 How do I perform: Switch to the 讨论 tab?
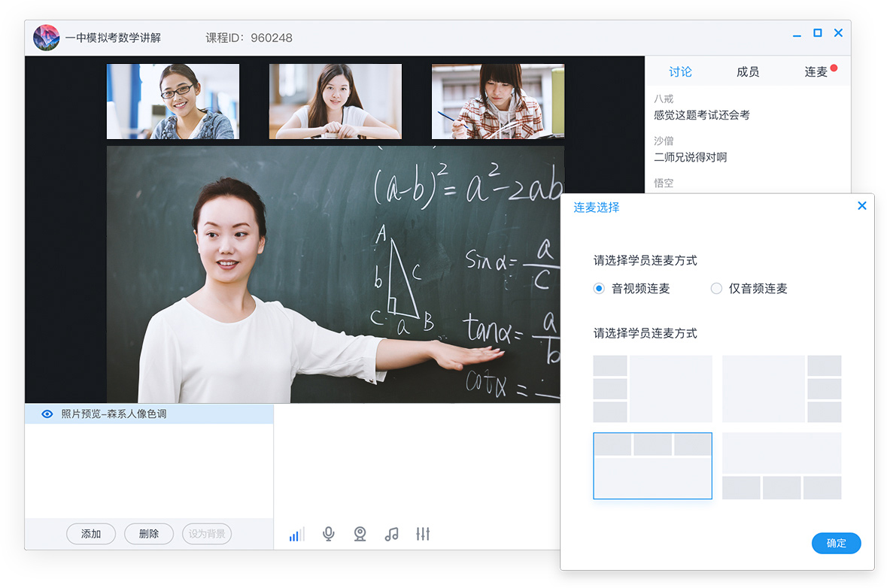coord(680,72)
